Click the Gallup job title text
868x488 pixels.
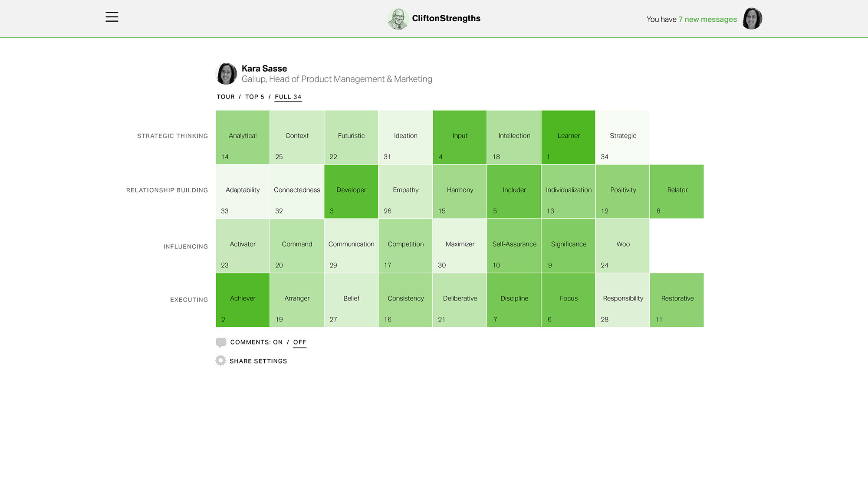pyautogui.click(x=337, y=79)
